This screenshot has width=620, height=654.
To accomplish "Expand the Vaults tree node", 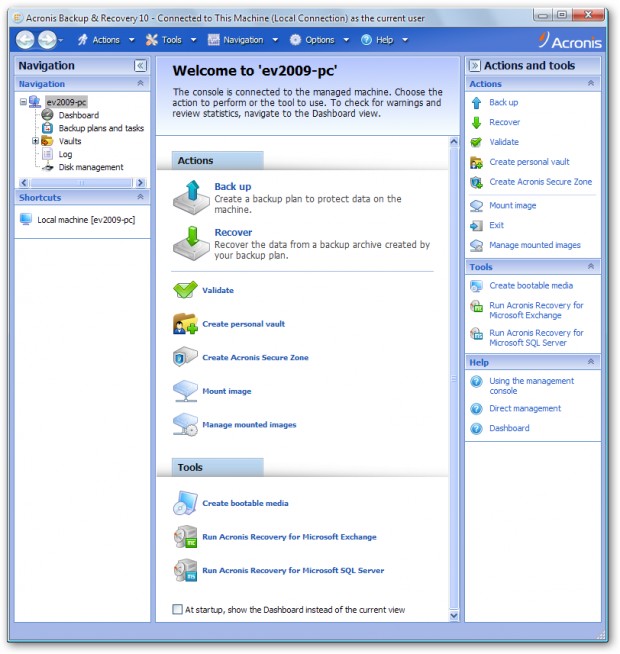I will coord(35,141).
